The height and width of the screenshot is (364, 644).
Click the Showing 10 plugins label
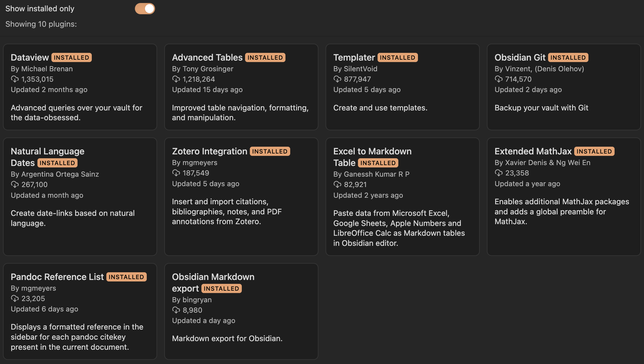(41, 24)
